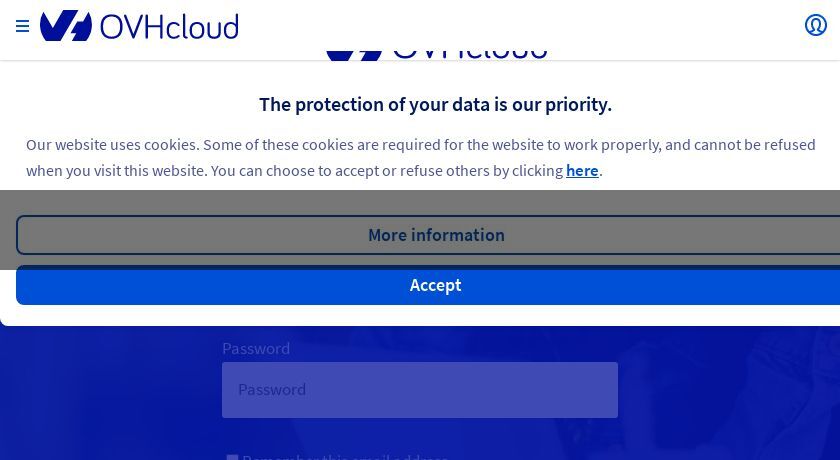The image size is (840, 460).
Task: Click the white banner area below Accept button
Action: pyautogui.click(x=420, y=315)
